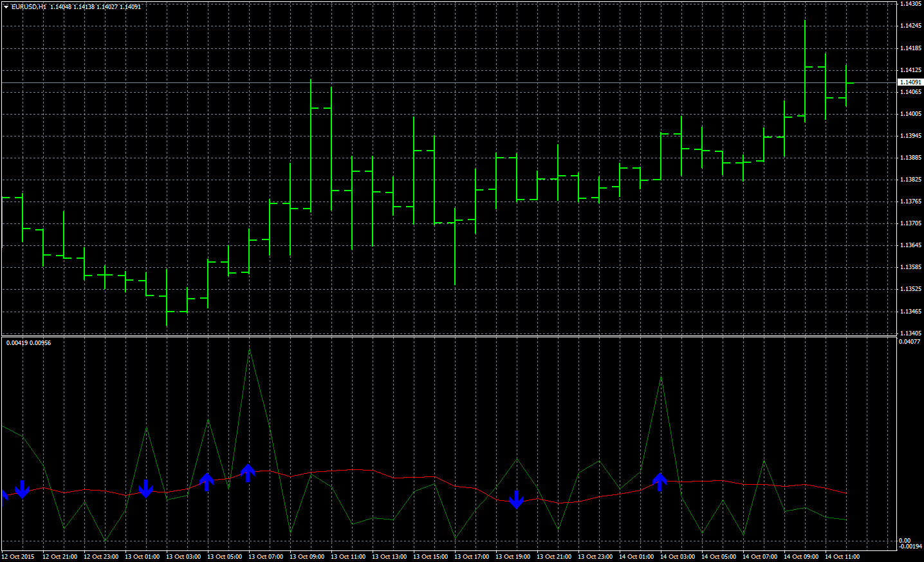The image size is (924, 562).
Task: Select the 14 Oct 05:00 time label
Action: (x=719, y=557)
